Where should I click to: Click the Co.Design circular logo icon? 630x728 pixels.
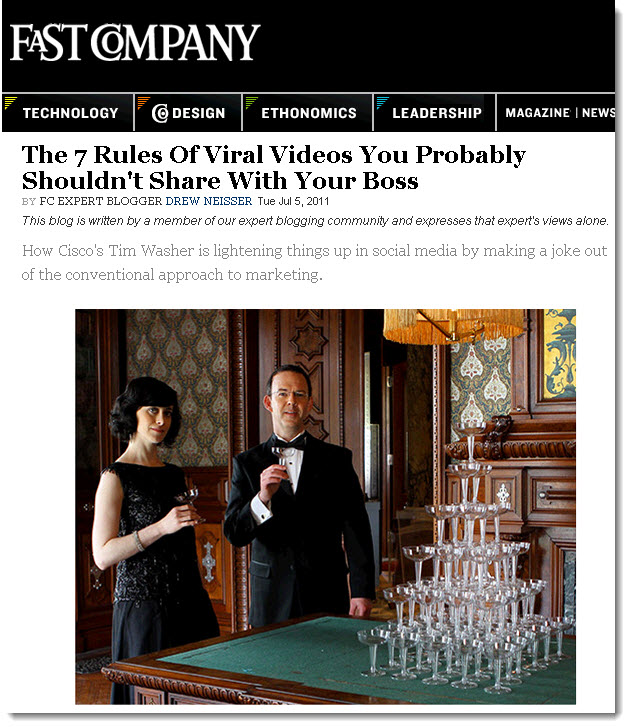159,113
